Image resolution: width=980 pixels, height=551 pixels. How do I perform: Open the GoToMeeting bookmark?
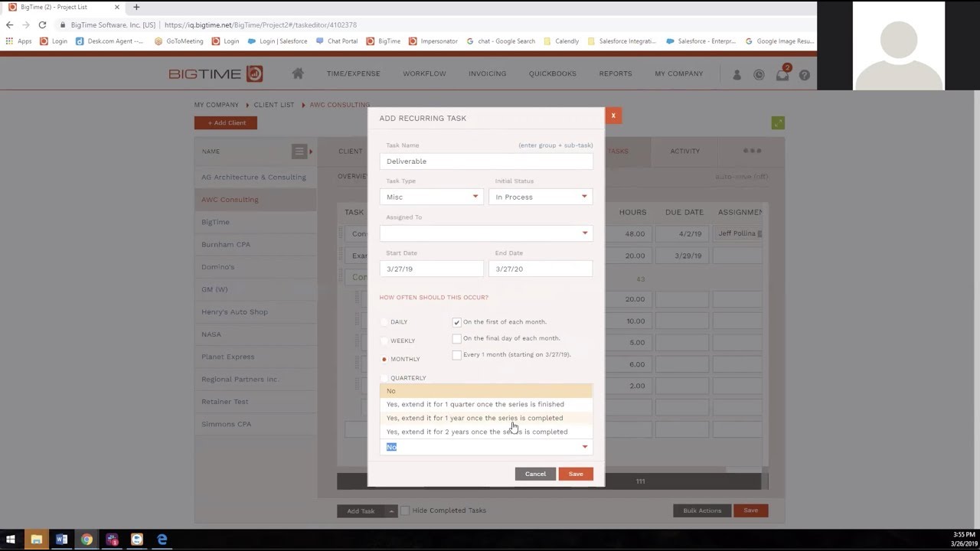tap(178, 41)
